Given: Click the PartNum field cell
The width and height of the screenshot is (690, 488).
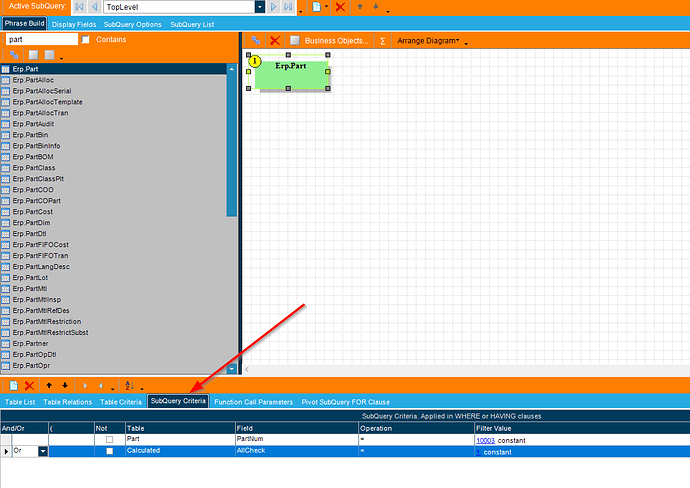Looking at the screenshot, I should 297,439.
